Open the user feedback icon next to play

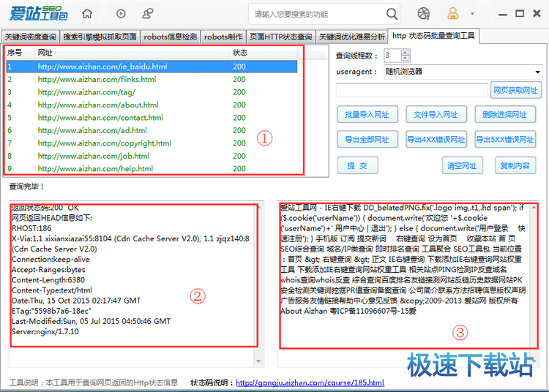coord(148,14)
